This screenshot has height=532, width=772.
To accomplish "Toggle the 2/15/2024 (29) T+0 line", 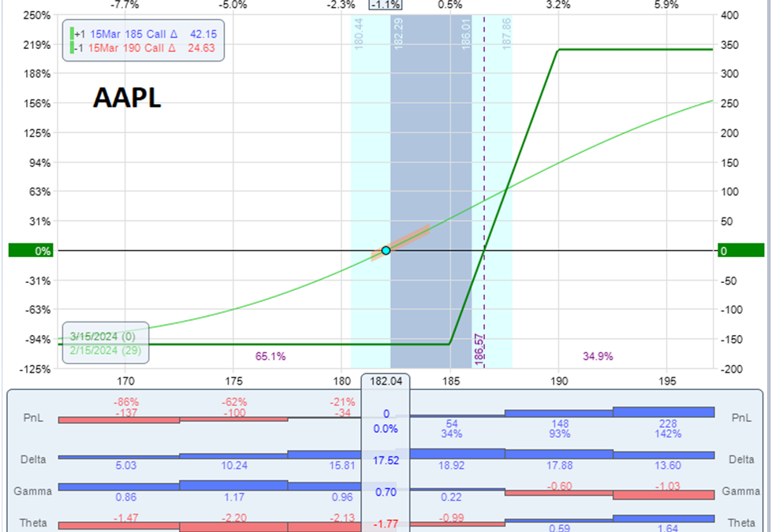I will pos(105,351).
